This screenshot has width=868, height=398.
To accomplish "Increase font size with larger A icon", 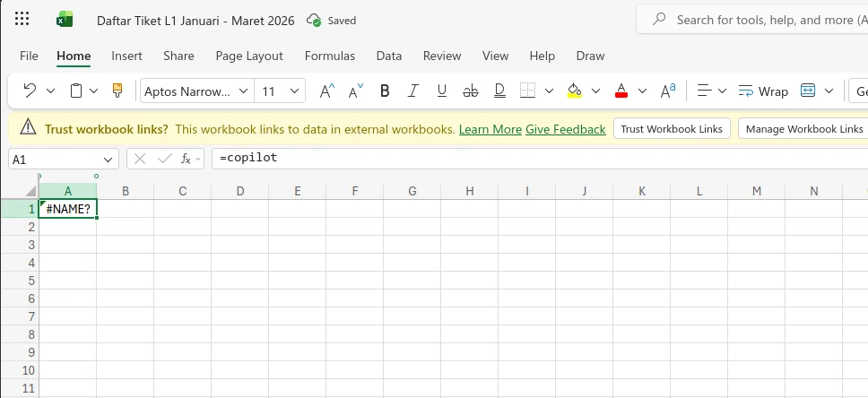I will [327, 91].
